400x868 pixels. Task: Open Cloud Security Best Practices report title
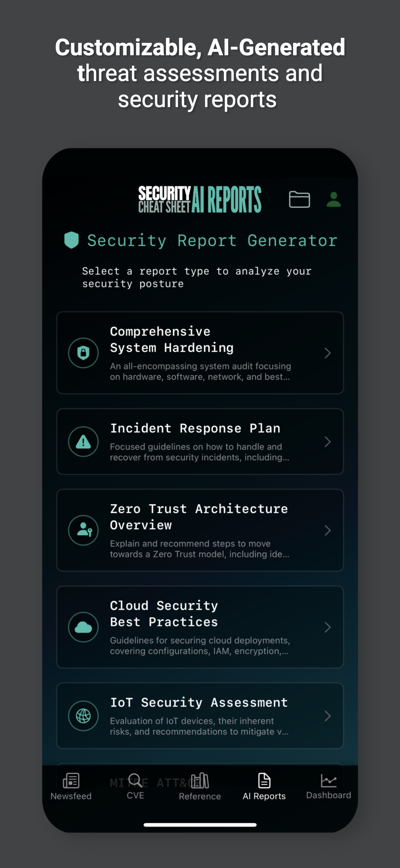[164, 614]
